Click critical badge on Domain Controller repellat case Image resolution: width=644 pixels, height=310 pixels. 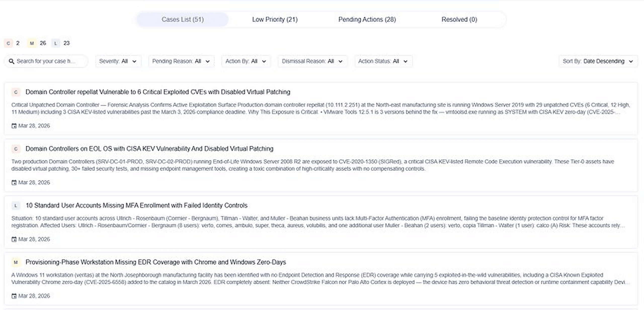[x=16, y=92]
